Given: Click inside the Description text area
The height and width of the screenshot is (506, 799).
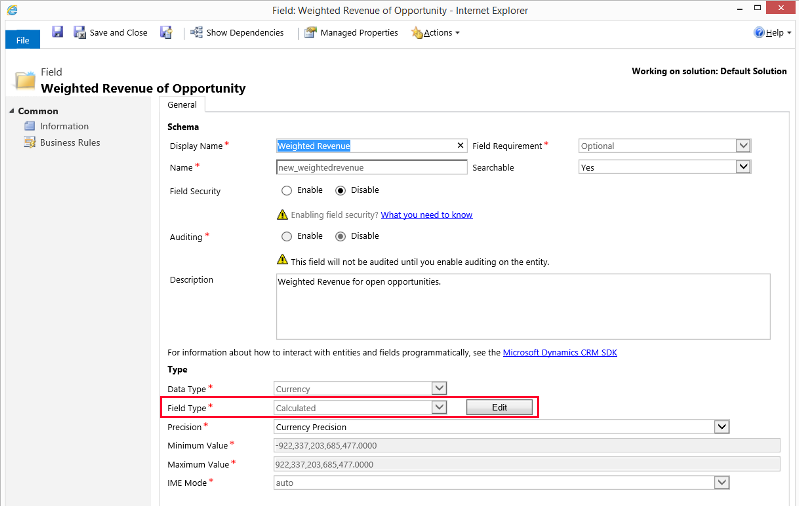Looking at the screenshot, I should point(523,307).
